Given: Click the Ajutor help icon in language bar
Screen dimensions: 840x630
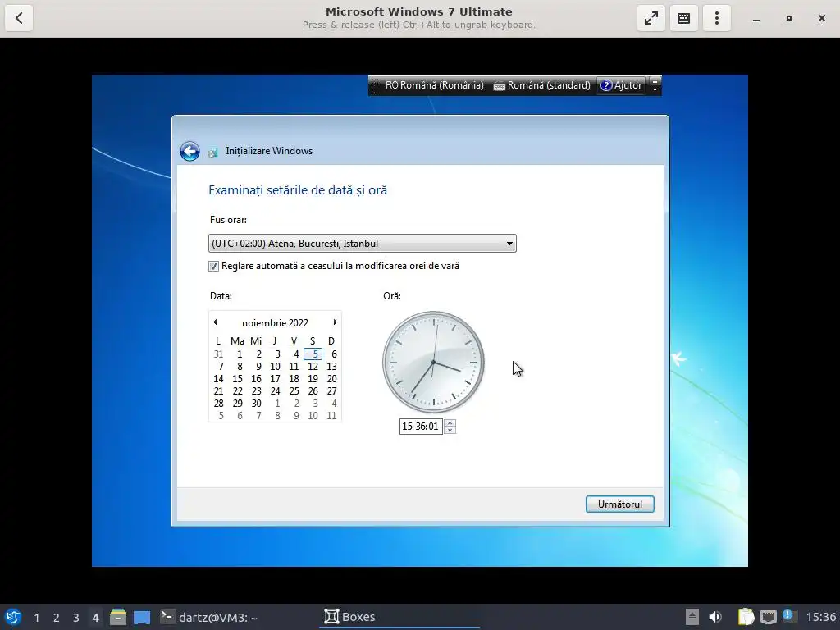Looking at the screenshot, I should point(606,85).
